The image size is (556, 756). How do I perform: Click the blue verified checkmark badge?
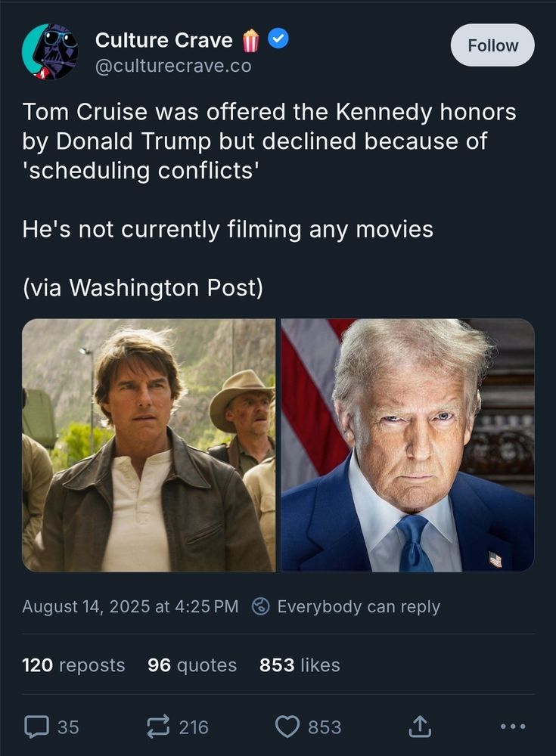point(279,40)
